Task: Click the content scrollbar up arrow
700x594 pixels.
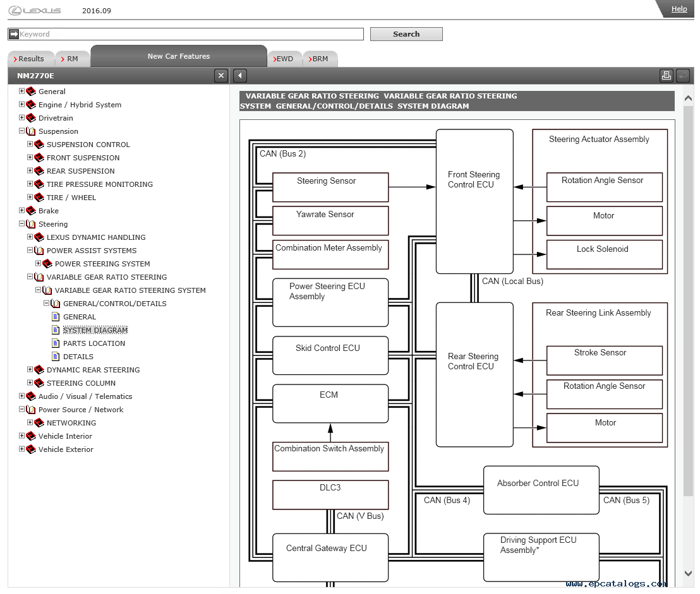Action: [688, 98]
